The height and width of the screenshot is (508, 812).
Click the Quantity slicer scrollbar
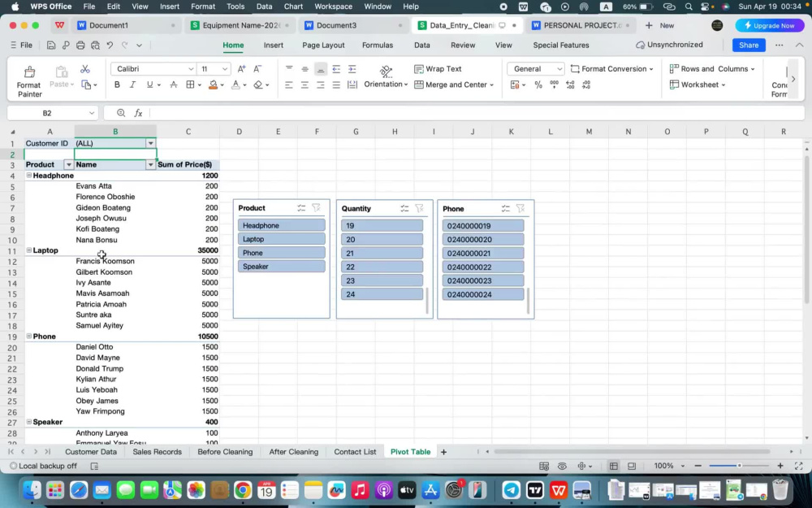[x=427, y=301]
